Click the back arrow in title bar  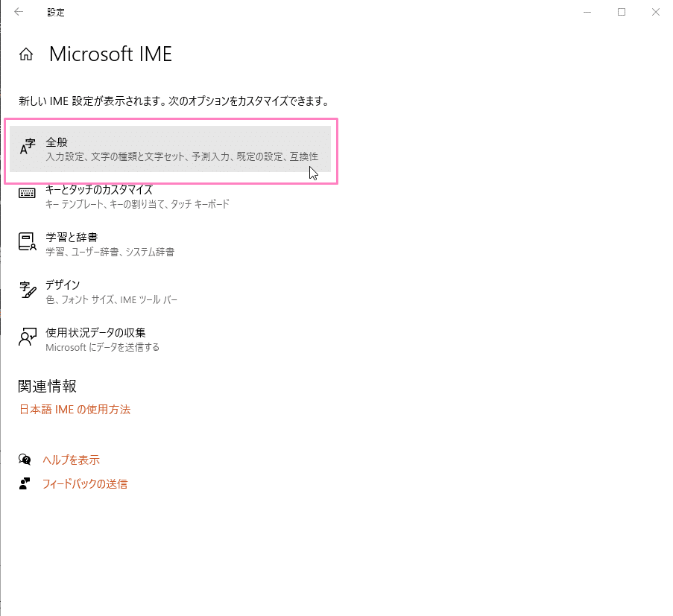[19, 12]
